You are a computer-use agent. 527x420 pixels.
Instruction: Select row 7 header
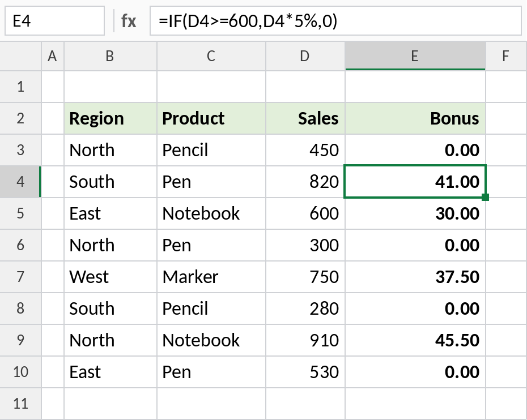pyautogui.click(x=20, y=277)
